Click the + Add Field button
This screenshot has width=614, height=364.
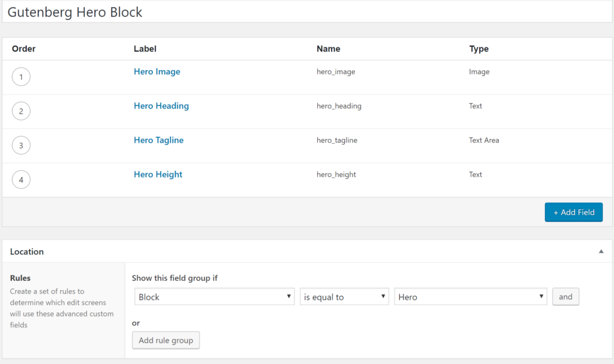pos(574,212)
